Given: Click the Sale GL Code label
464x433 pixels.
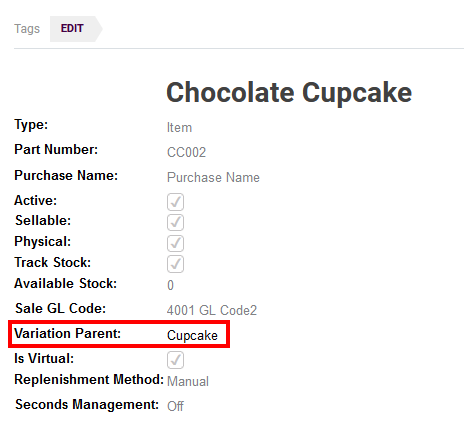Looking at the screenshot, I should coord(61,308).
